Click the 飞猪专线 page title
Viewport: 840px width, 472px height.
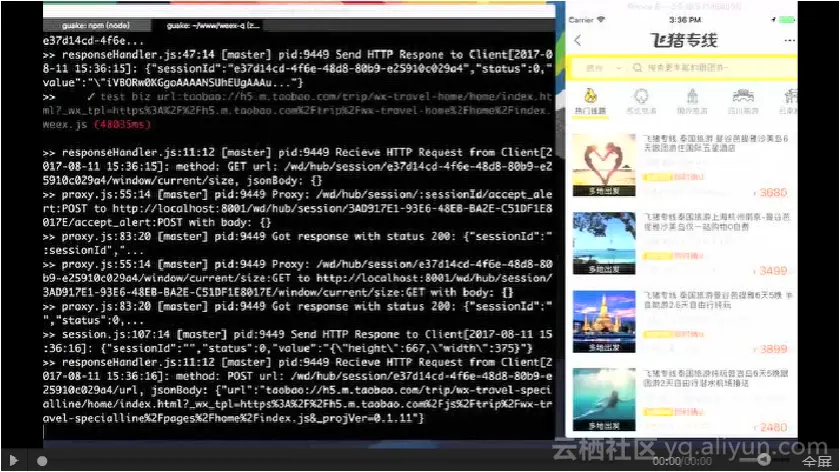684,40
